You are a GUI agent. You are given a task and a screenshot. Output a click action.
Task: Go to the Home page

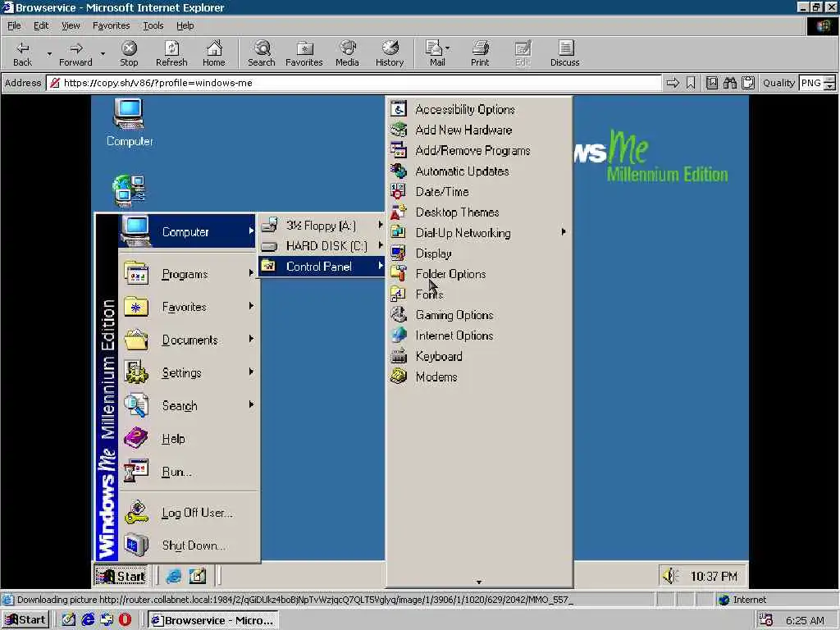pyautogui.click(x=214, y=53)
